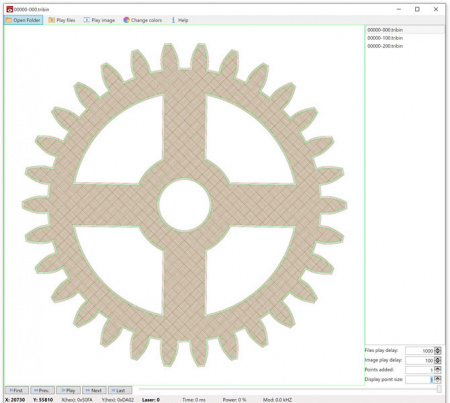Click Play image in the toolbar
Image resolution: width=450 pixels, height=403 pixels.
point(99,20)
